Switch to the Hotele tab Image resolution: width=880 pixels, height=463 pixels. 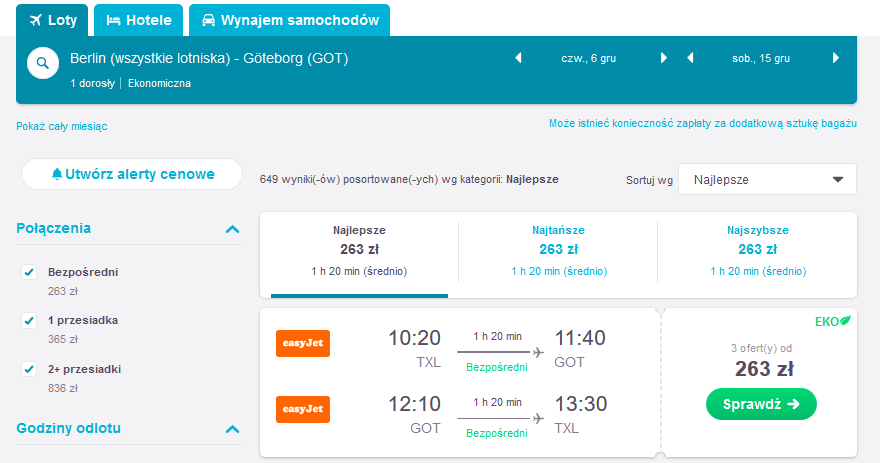[x=139, y=20]
